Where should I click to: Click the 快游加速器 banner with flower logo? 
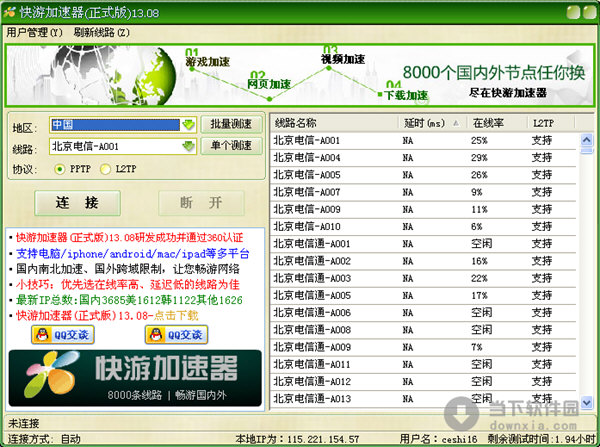pyautogui.click(x=135, y=378)
